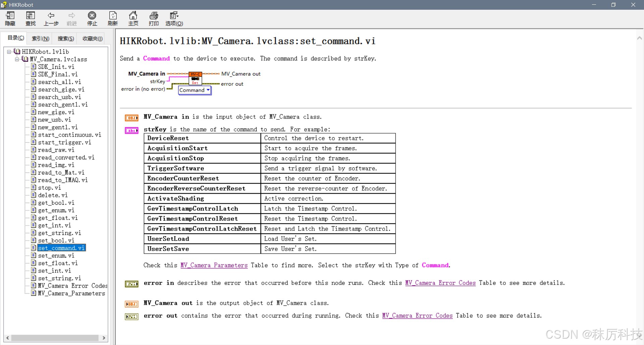Switch to the 收藏夹(I) favorites tab
The width and height of the screenshot is (644, 345).
tap(93, 39)
